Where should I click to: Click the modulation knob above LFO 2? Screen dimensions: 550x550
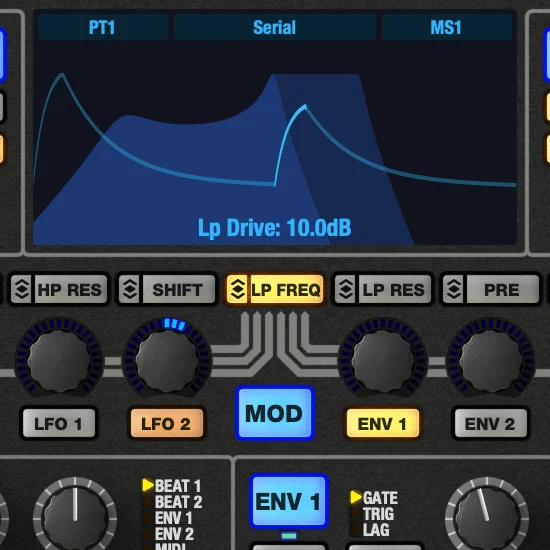coord(167,361)
